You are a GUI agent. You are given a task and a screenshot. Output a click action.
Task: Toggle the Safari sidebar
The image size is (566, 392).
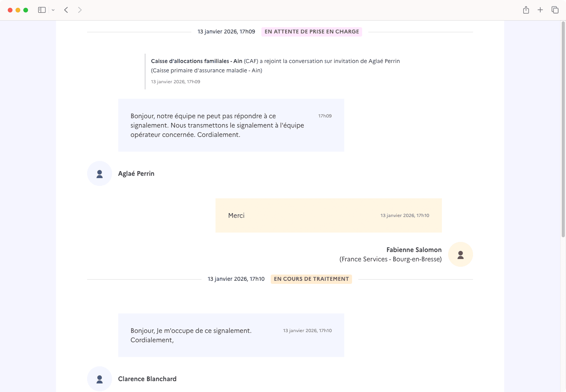[41, 10]
